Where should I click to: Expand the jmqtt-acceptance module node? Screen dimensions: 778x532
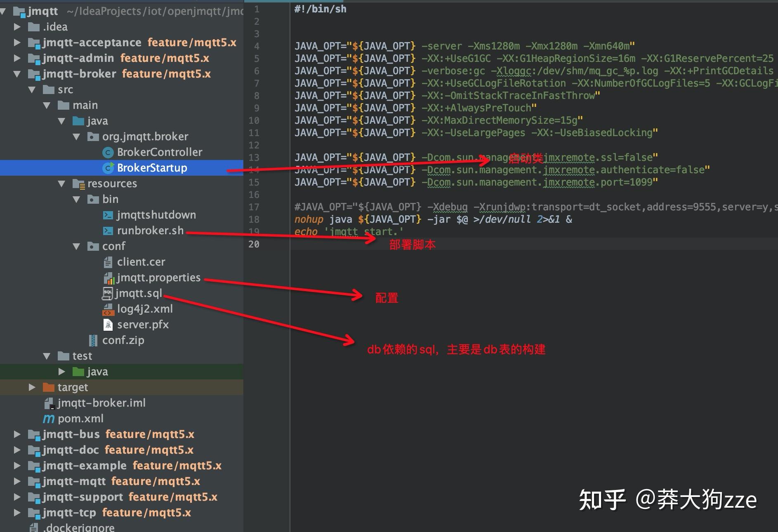click(17, 42)
